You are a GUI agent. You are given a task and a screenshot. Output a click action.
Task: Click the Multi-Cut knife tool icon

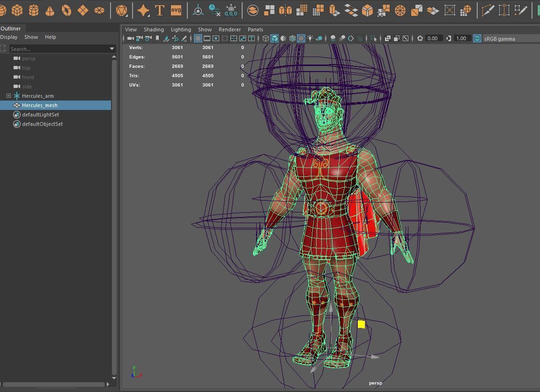click(488, 11)
